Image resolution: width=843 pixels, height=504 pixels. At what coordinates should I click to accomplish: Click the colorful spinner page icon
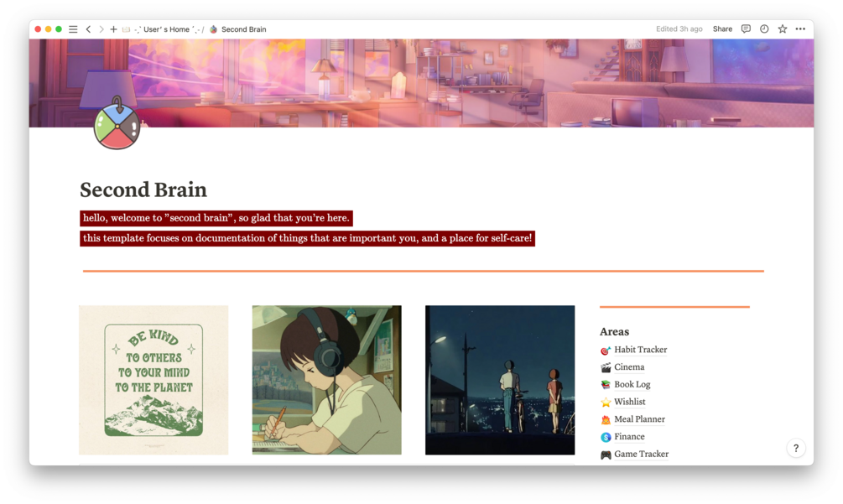pos(117,123)
